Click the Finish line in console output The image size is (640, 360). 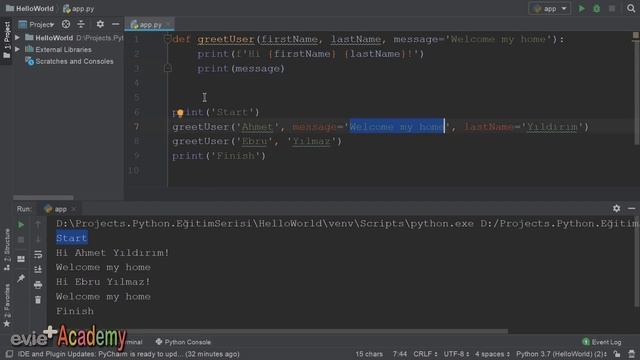click(x=75, y=311)
